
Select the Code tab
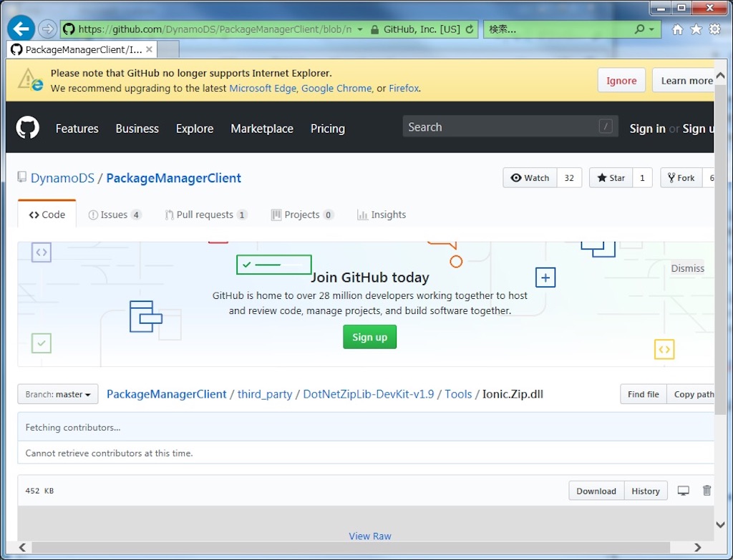[47, 215]
